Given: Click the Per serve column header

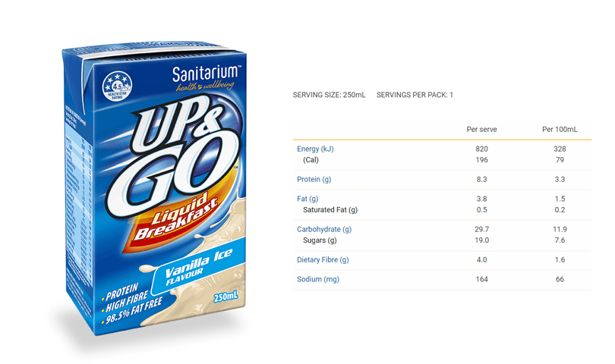Looking at the screenshot, I should pyautogui.click(x=481, y=130).
